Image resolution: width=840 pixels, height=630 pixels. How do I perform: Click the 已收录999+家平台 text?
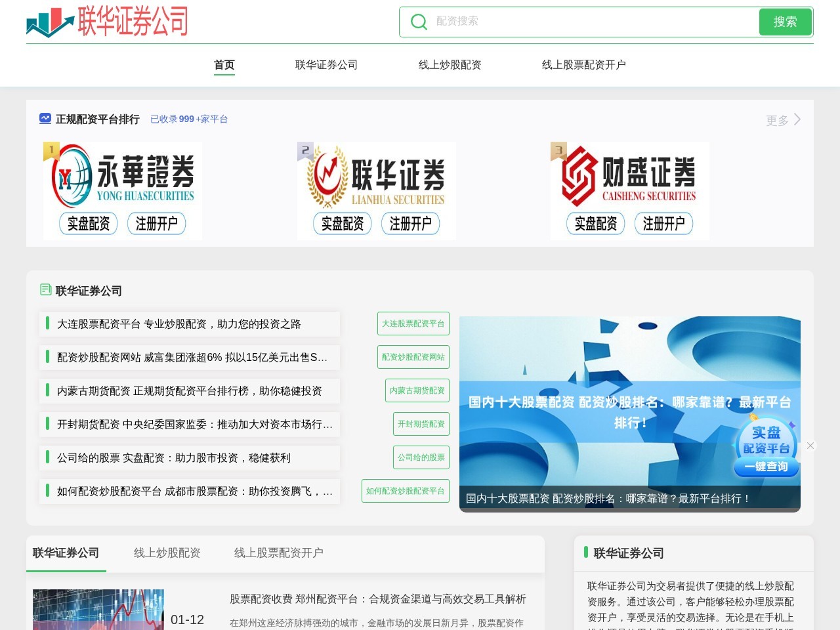(x=189, y=119)
